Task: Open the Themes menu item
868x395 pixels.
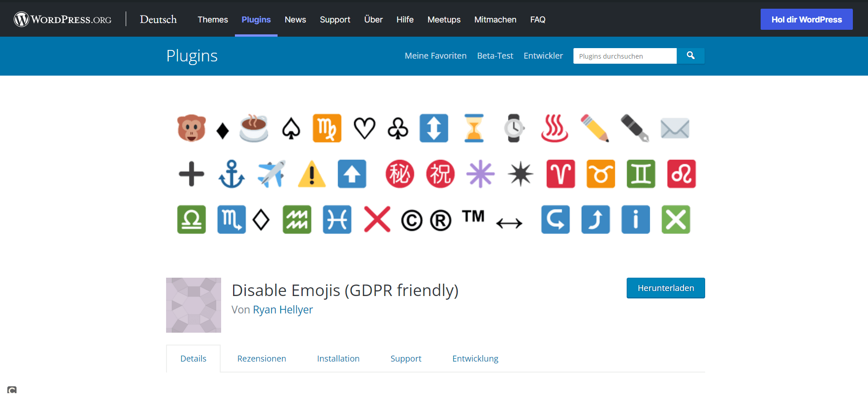Action: coord(213,20)
